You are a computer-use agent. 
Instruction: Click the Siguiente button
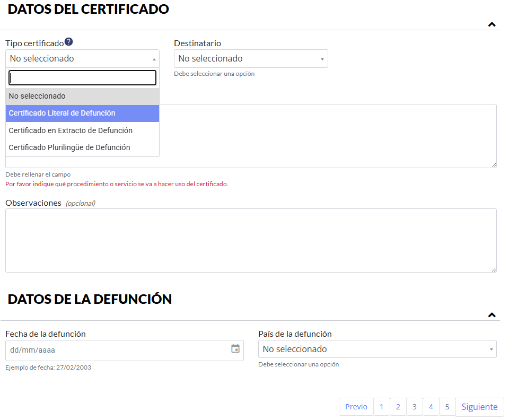(x=479, y=407)
